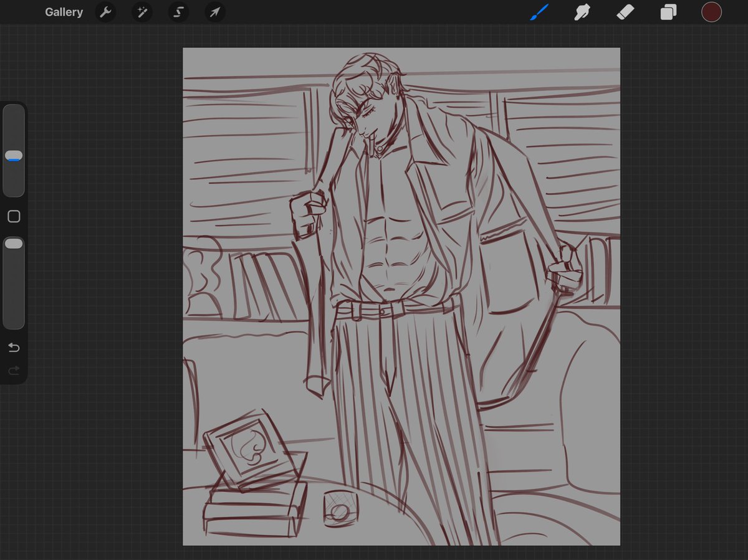
Task: Open the Gallery view
Action: 64,12
